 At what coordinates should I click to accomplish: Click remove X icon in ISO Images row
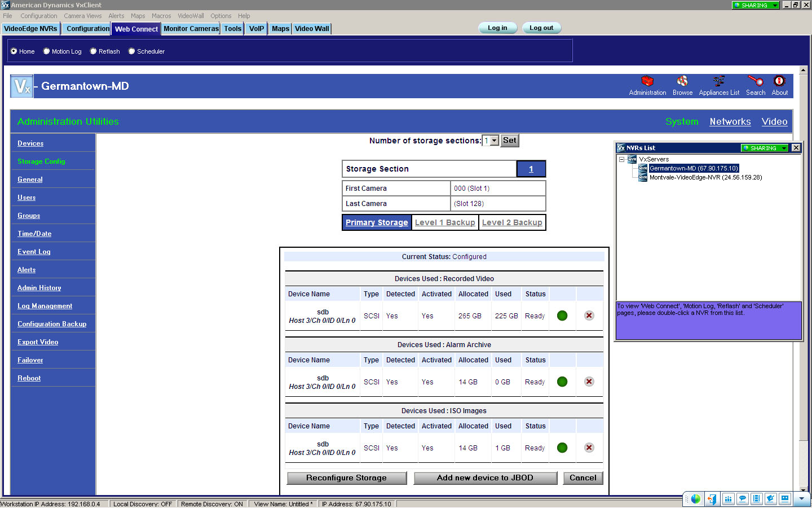[x=589, y=448]
